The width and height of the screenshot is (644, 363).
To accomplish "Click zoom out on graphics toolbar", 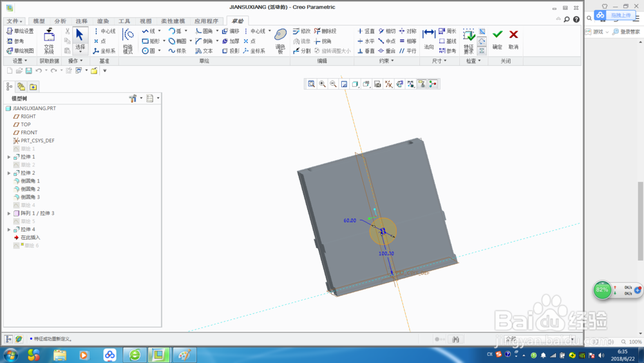I will pyautogui.click(x=334, y=84).
